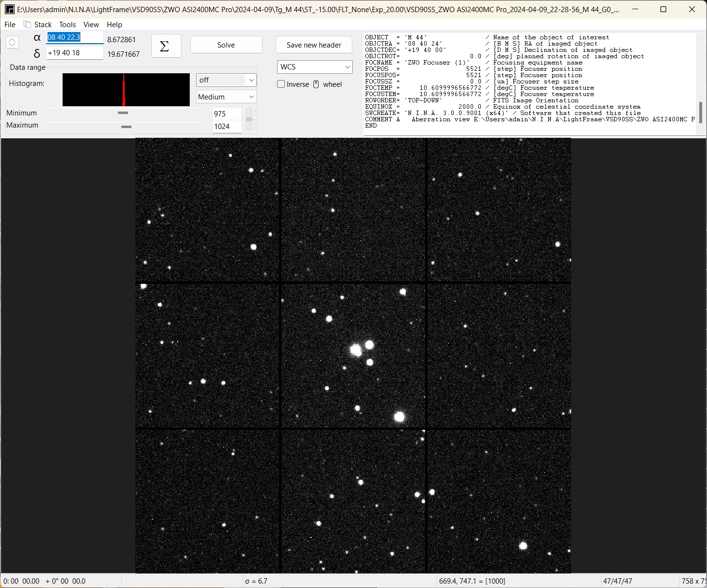
Task: Click the vertical range slider beside 975
Action: pyautogui.click(x=249, y=119)
